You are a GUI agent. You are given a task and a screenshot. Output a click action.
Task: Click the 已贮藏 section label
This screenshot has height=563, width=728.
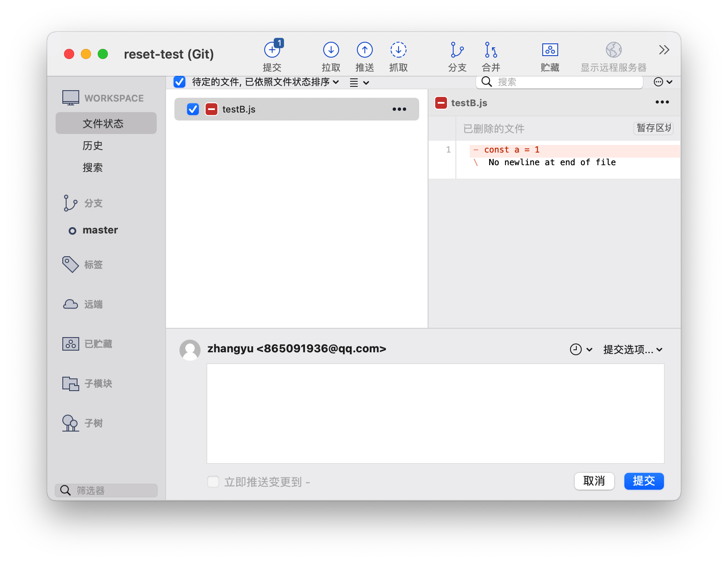click(x=98, y=344)
